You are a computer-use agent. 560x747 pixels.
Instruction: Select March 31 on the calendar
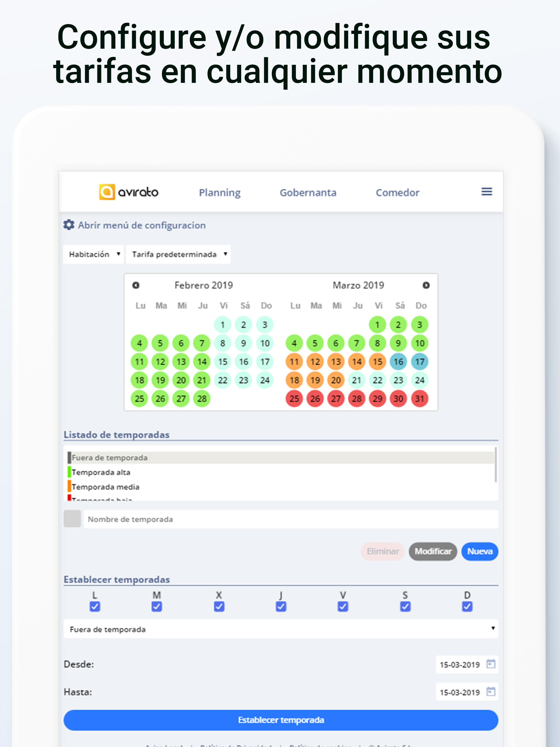pos(419,398)
